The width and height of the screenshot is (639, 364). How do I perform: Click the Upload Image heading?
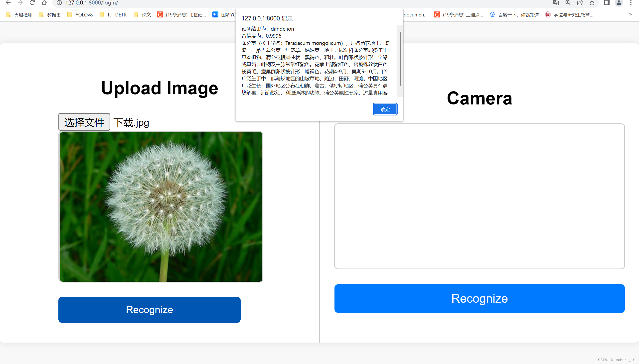(160, 88)
